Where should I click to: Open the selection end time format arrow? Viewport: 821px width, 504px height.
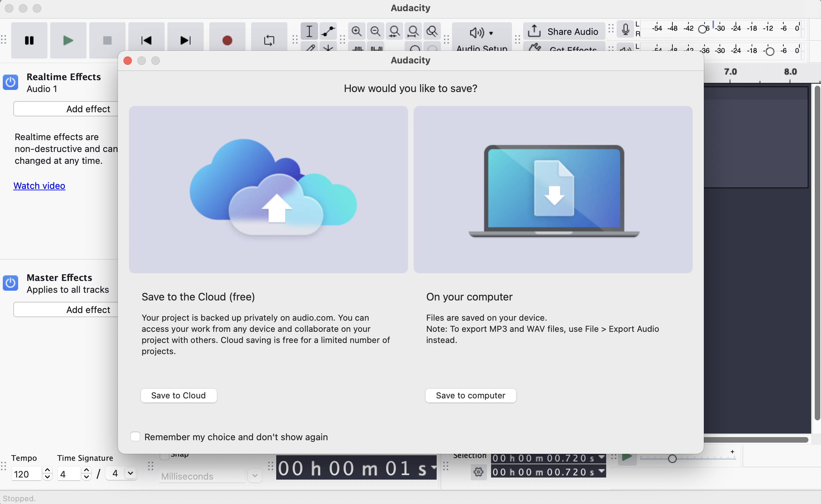(x=602, y=471)
